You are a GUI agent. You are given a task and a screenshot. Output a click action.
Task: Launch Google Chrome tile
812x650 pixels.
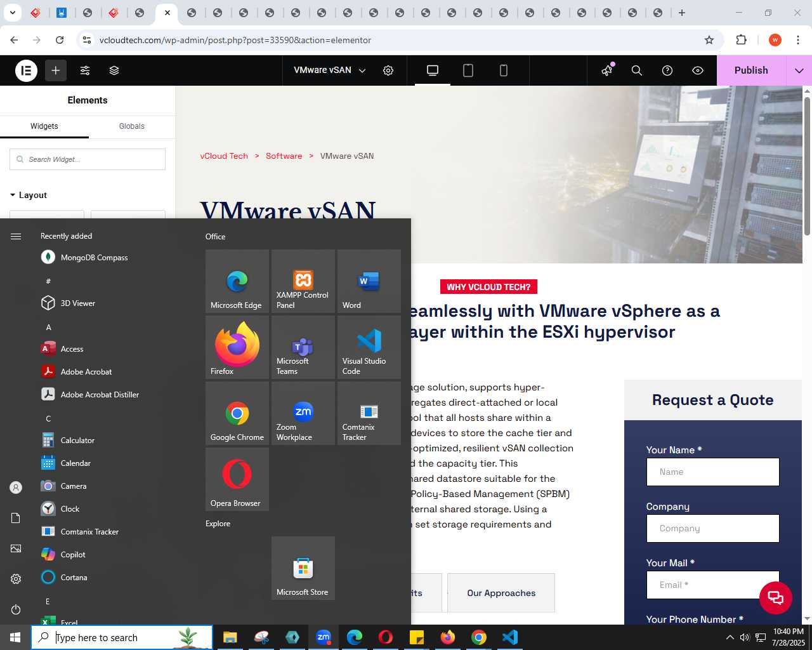tap(237, 413)
